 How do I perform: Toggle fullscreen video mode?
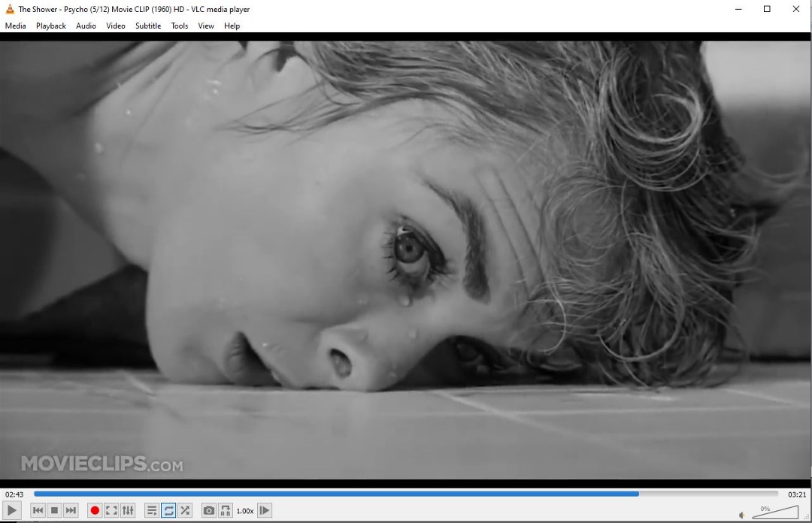coord(111,510)
